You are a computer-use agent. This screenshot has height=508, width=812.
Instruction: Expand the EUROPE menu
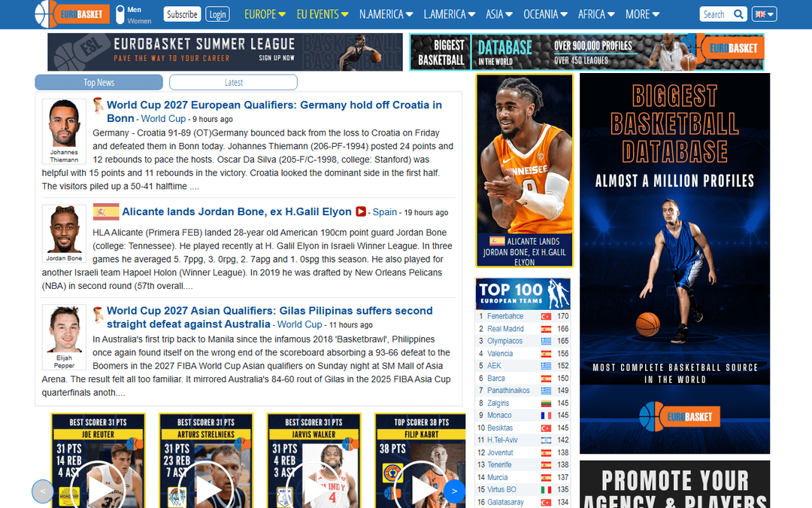coord(265,14)
